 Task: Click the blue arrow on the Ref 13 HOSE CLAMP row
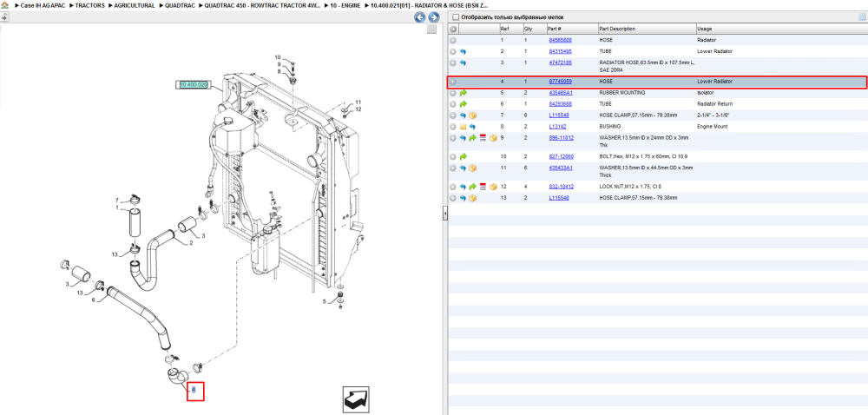point(463,198)
